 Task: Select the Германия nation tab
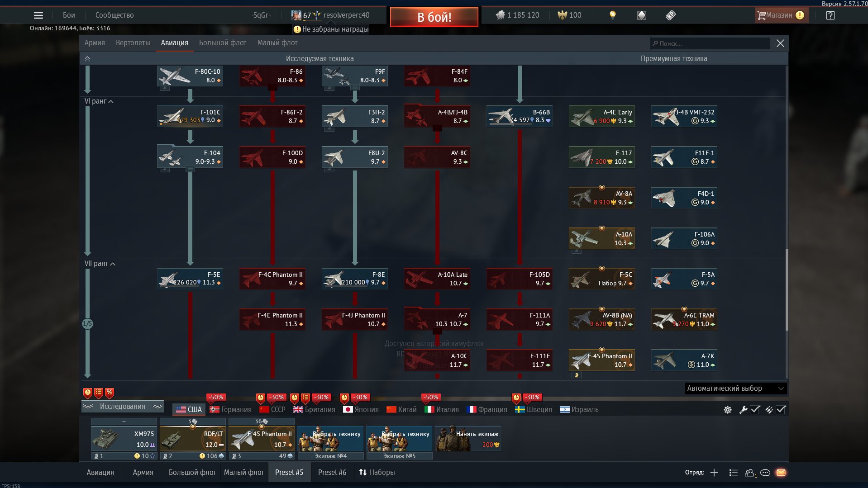pyautogui.click(x=230, y=410)
